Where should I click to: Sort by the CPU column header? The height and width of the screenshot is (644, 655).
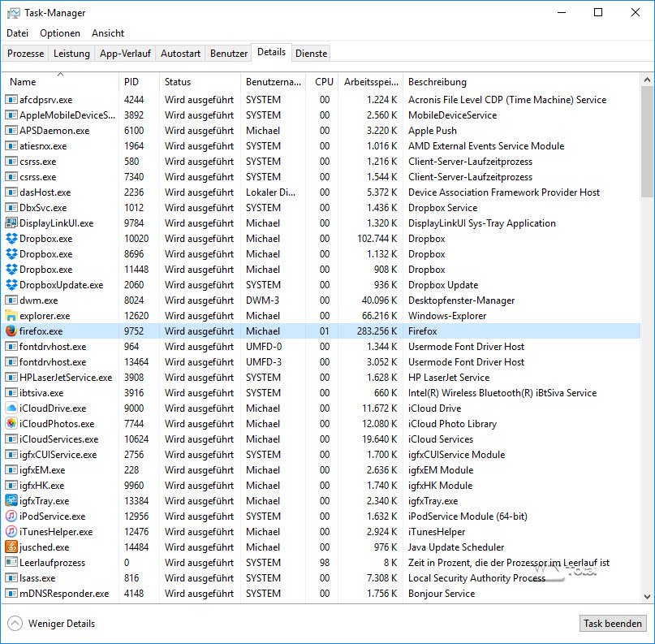[x=322, y=82]
